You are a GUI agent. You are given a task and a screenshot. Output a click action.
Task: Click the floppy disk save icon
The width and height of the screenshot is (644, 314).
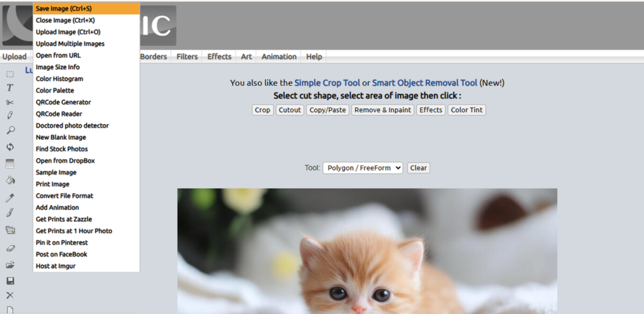point(10,281)
